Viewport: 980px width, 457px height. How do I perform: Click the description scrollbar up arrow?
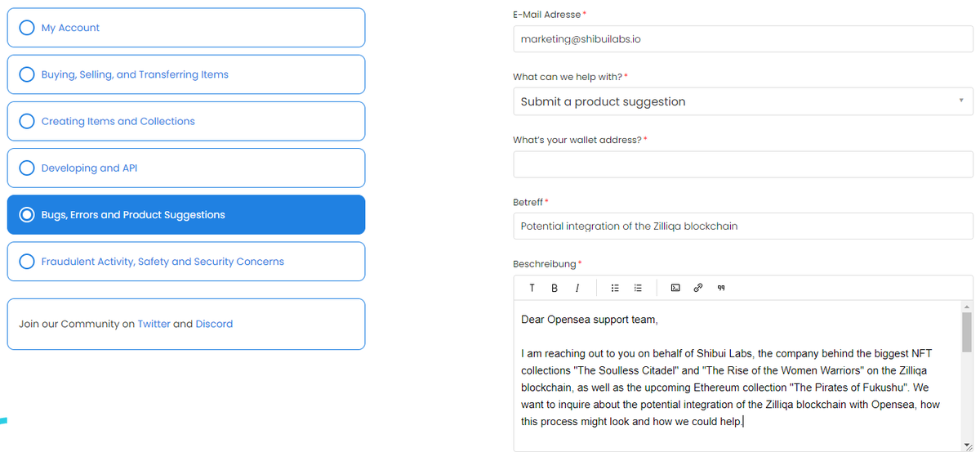click(968, 306)
